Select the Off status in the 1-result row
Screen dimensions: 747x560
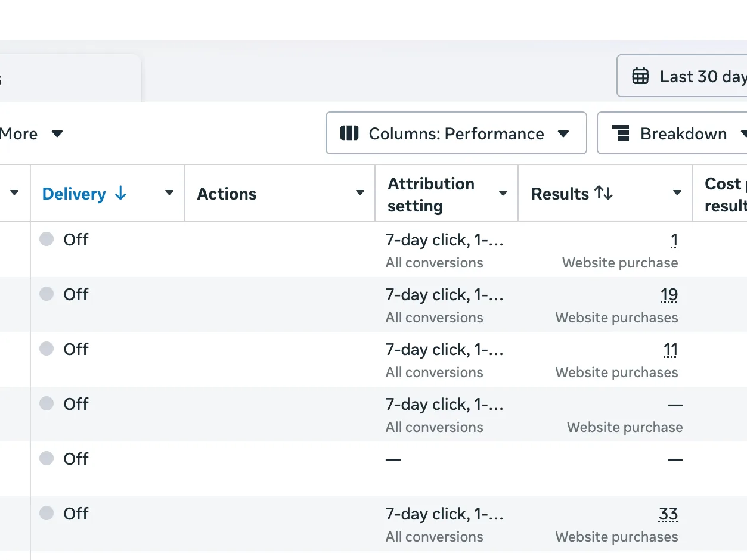click(x=76, y=239)
